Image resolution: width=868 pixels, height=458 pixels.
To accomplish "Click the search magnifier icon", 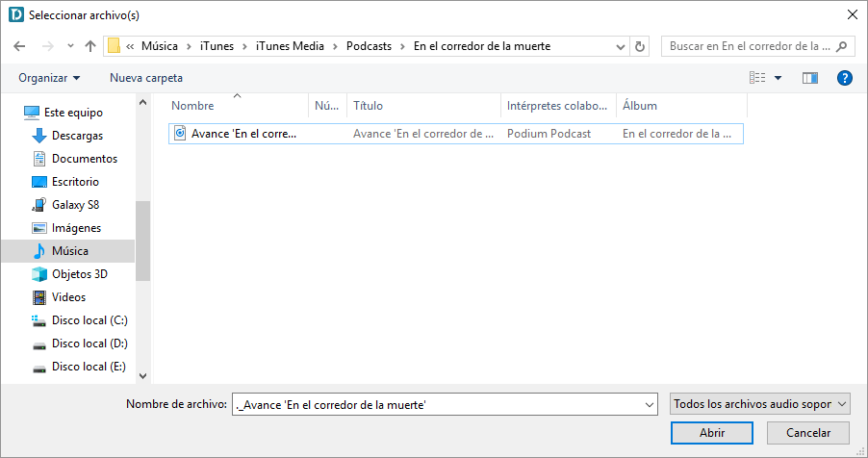I will (841, 46).
